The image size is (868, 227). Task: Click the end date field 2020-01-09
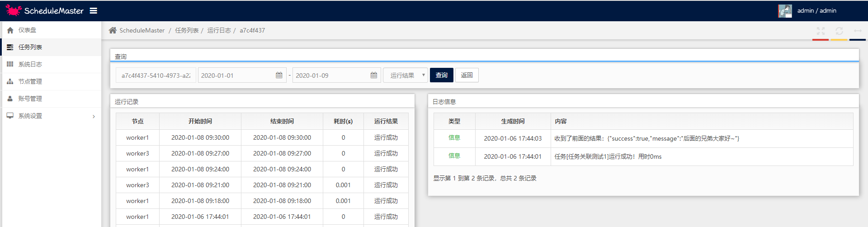click(x=337, y=76)
